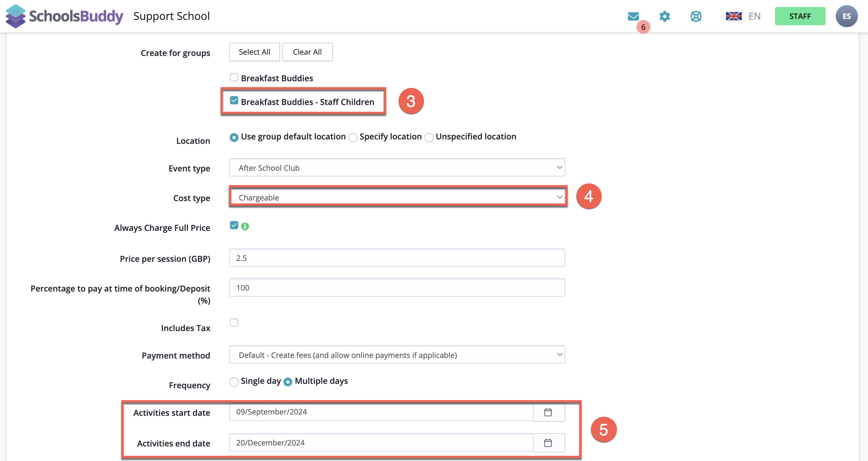Open the help lifebuoy icon
Screen dimensions: 868x461
coord(696,16)
